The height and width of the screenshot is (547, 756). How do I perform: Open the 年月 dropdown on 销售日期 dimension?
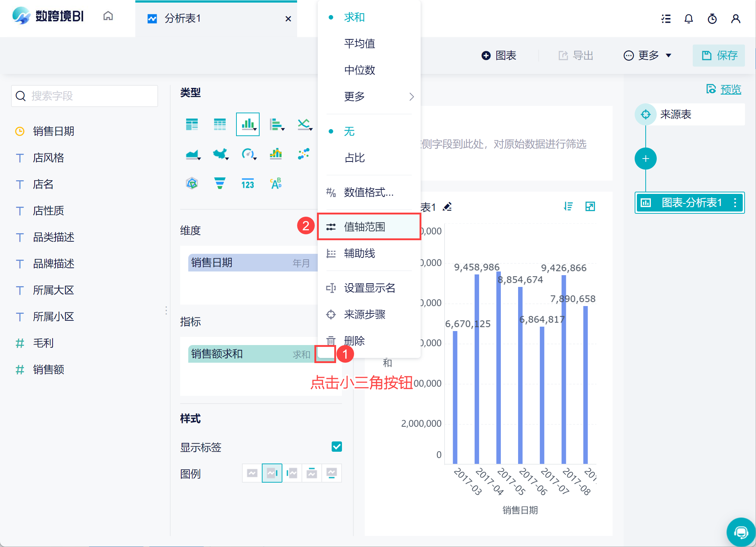302,263
